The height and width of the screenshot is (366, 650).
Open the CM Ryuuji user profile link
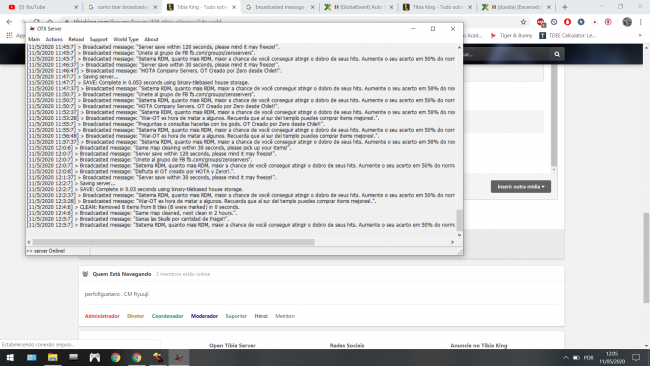click(x=136, y=294)
